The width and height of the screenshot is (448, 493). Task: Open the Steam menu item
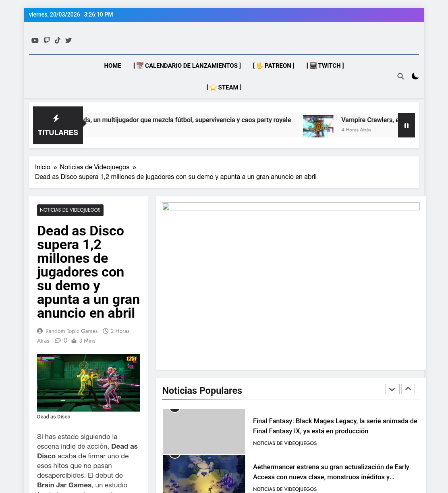coord(224,87)
